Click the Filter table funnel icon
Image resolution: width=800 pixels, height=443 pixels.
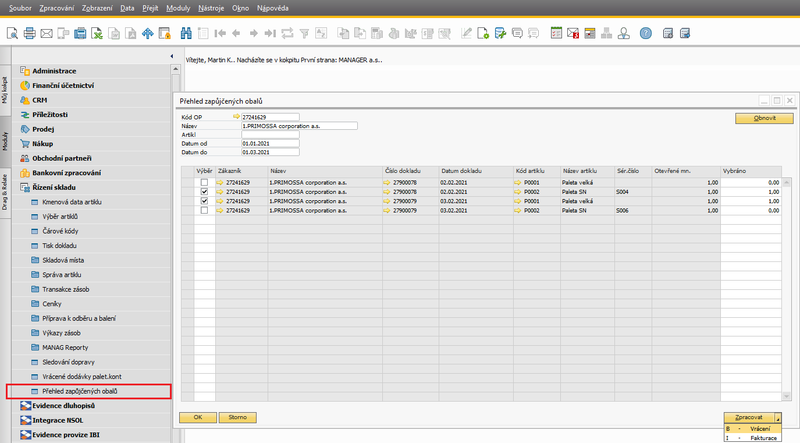304,34
